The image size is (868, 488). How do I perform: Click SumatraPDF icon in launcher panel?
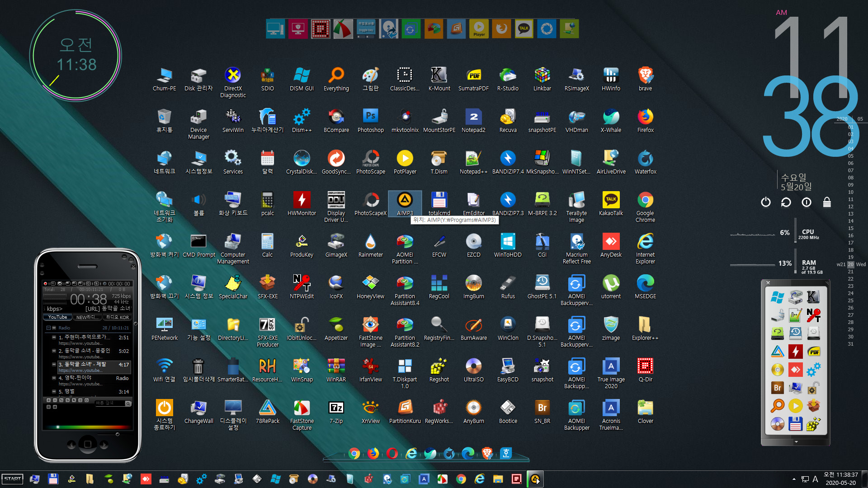[813, 352]
